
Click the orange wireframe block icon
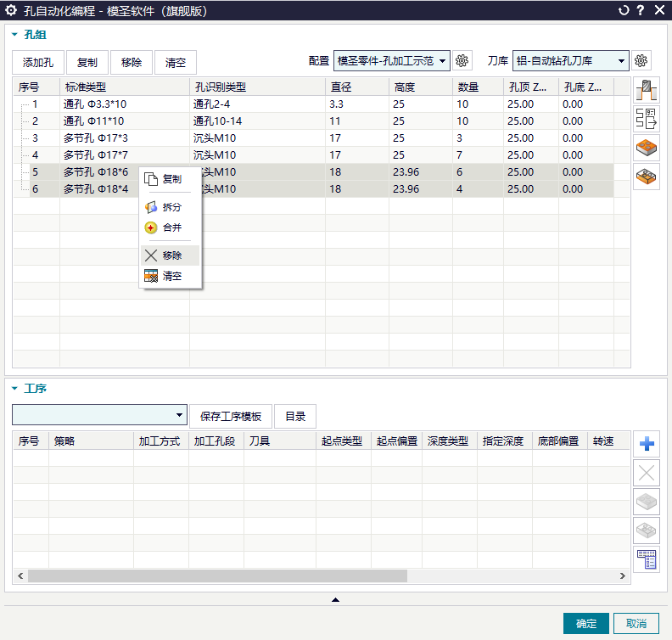[x=647, y=177]
